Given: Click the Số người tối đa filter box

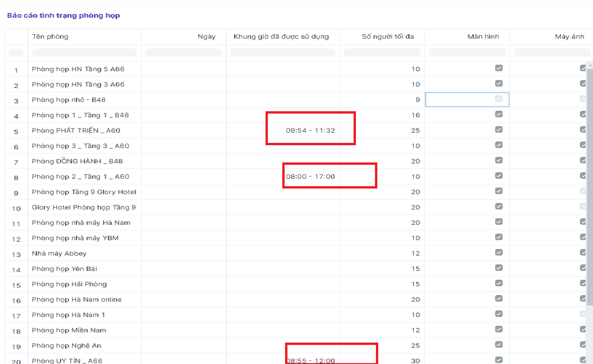Looking at the screenshot, I should pyautogui.click(x=382, y=53).
